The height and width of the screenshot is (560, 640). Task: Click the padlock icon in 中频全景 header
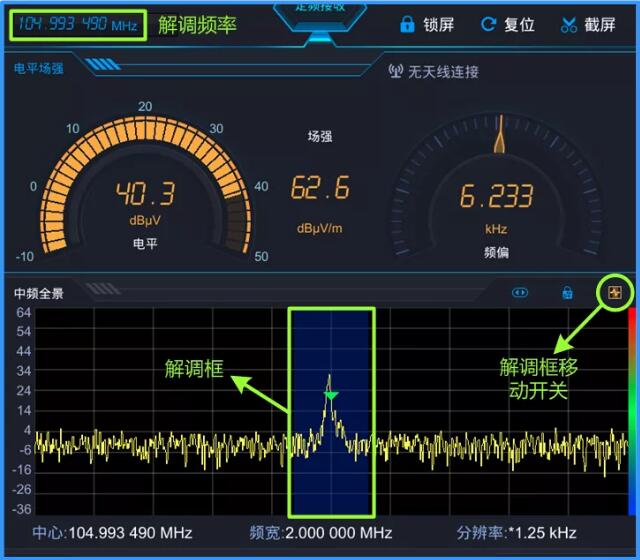pyautogui.click(x=567, y=292)
